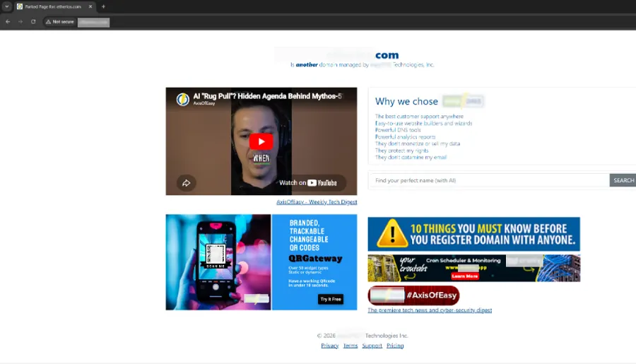Reload the page with refresh icon
636x364 pixels.
[33, 22]
